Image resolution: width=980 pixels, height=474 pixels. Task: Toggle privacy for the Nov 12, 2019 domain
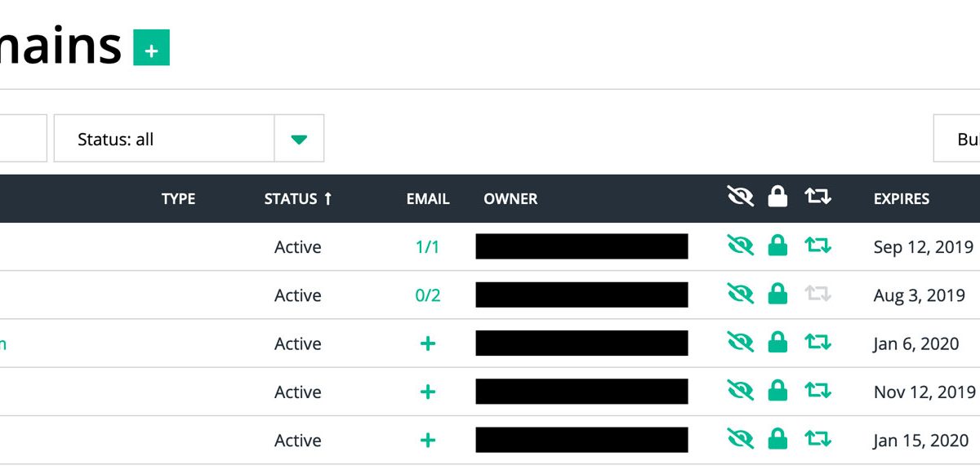740,391
